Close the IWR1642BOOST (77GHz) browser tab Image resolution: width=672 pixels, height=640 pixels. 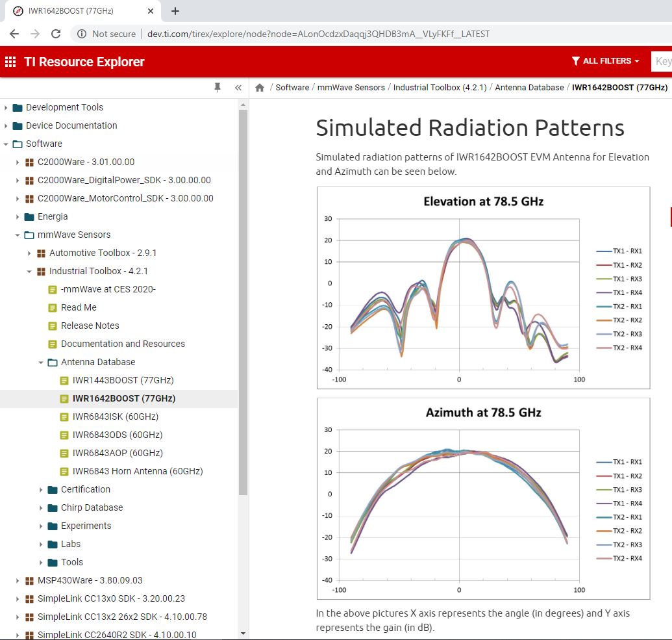(151, 11)
